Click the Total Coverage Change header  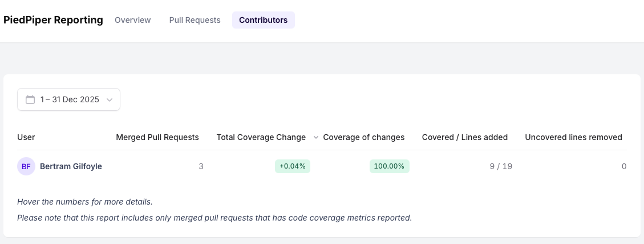tap(261, 137)
